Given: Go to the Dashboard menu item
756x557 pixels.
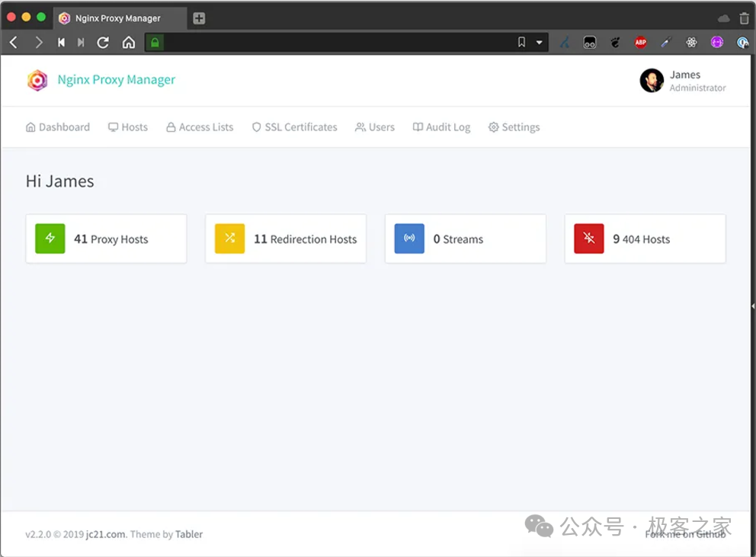Looking at the screenshot, I should [x=57, y=127].
